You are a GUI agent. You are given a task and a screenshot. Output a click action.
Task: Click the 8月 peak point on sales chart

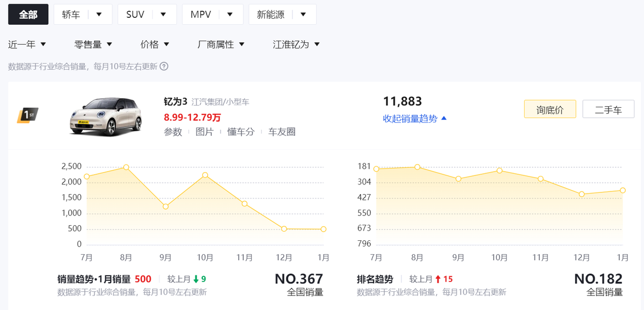pos(126,167)
